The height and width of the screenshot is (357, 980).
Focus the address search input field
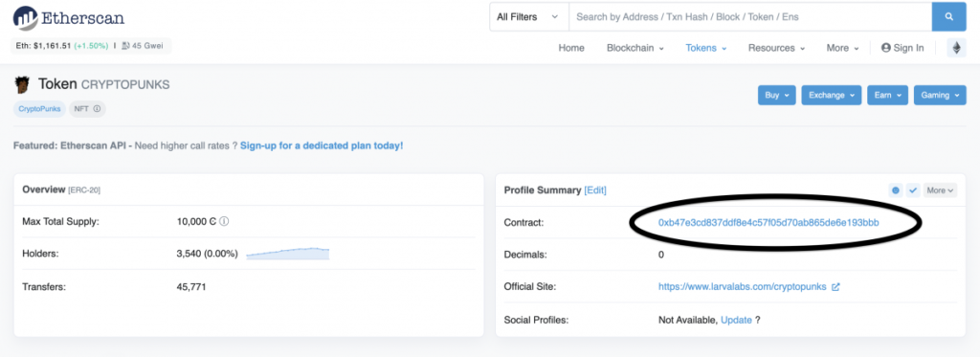[750, 17]
